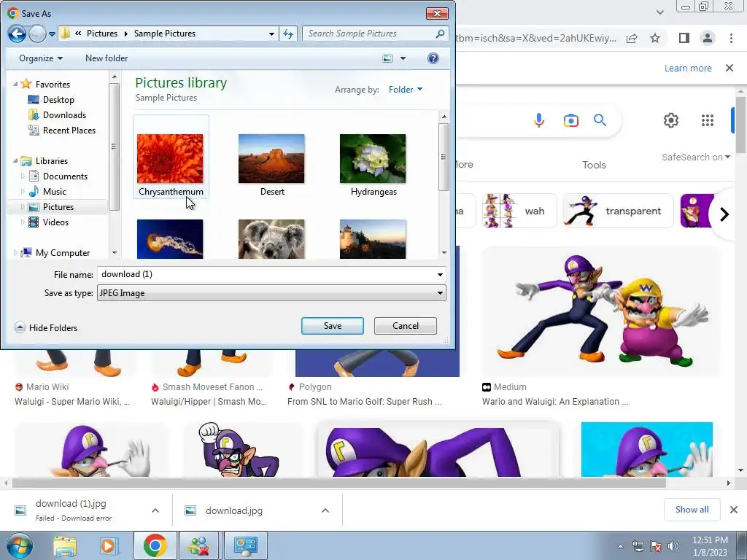Change view using the views icon
Image resolution: width=747 pixels, height=560 pixels.
[x=388, y=58]
